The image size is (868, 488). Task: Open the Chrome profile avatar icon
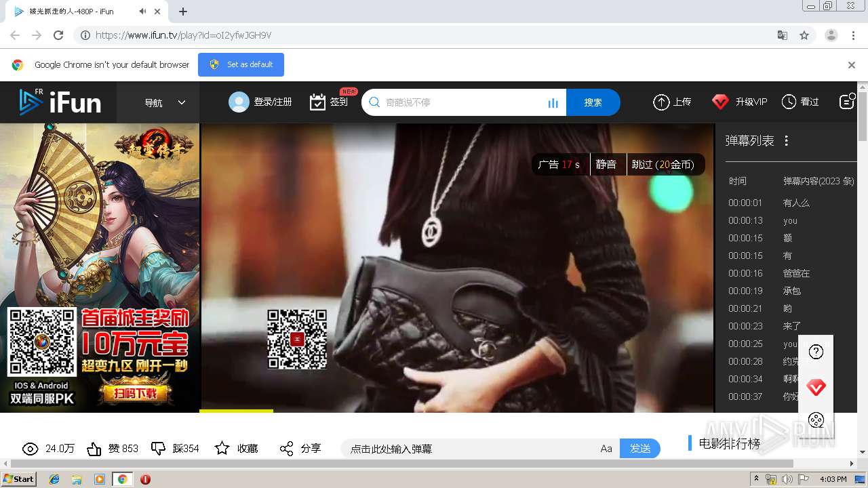tap(831, 35)
